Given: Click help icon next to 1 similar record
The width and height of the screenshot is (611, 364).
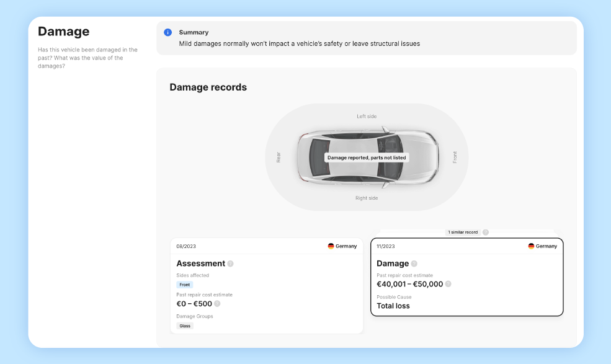Looking at the screenshot, I should pos(486,232).
